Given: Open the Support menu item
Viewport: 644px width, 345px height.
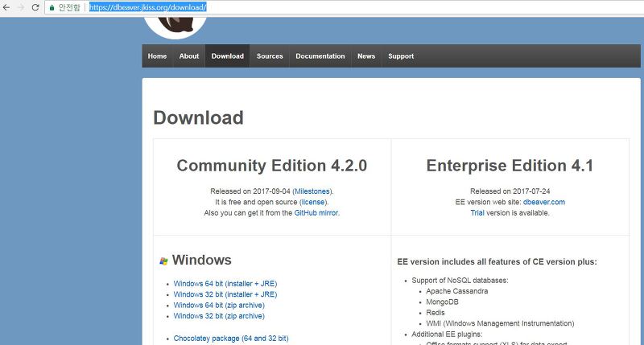Looking at the screenshot, I should 401,56.
